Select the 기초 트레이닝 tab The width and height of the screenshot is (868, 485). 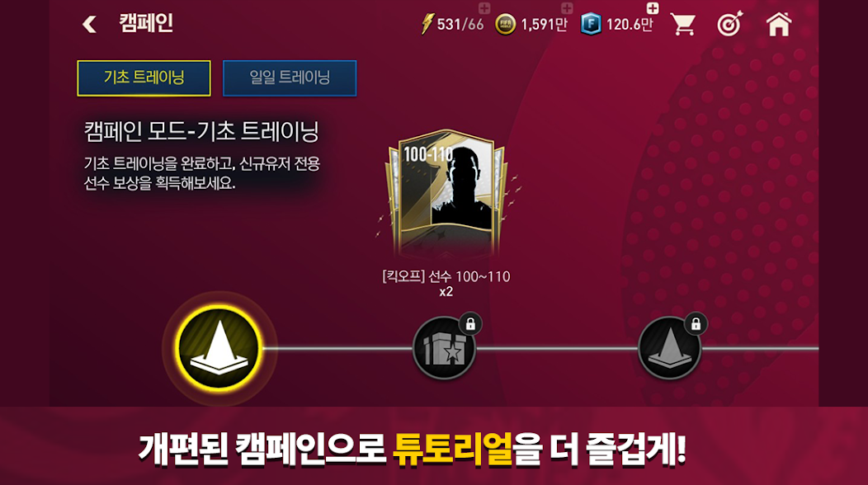coord(144,78)
